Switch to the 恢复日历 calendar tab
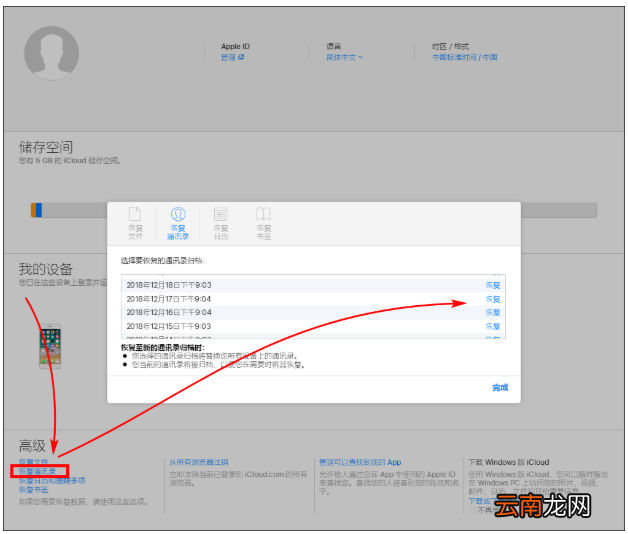The height and width of the screenshot is (534, 628). 221,223
